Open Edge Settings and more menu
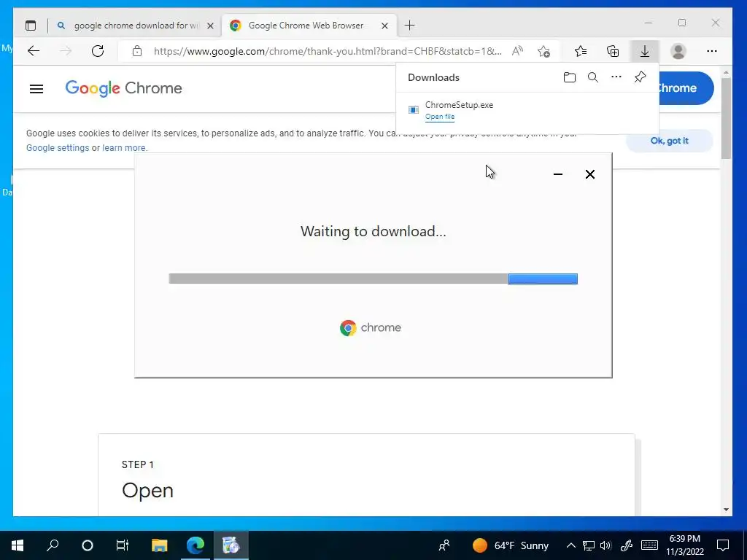 712,51
